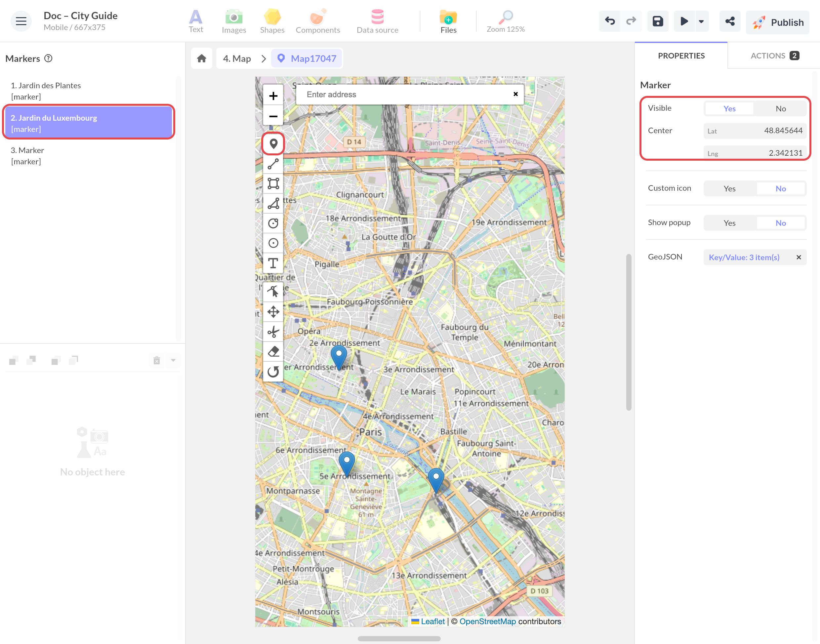Image resolution: width=820 pixels, height=644 pixels.
Task: Select the Text tool in the top toolbar
Action: point(196,21)
